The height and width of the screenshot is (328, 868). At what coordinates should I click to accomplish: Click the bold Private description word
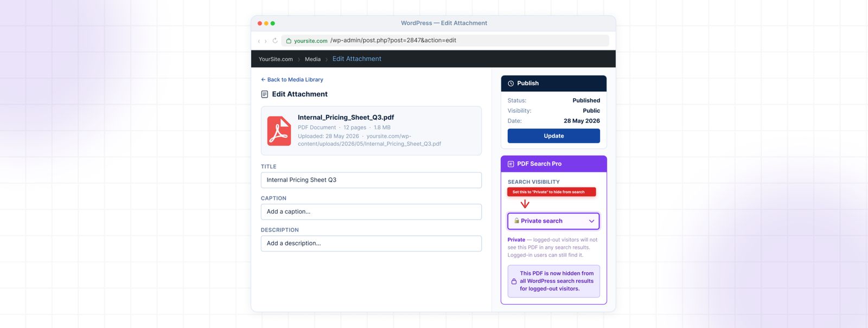click(x=516, y=240)
